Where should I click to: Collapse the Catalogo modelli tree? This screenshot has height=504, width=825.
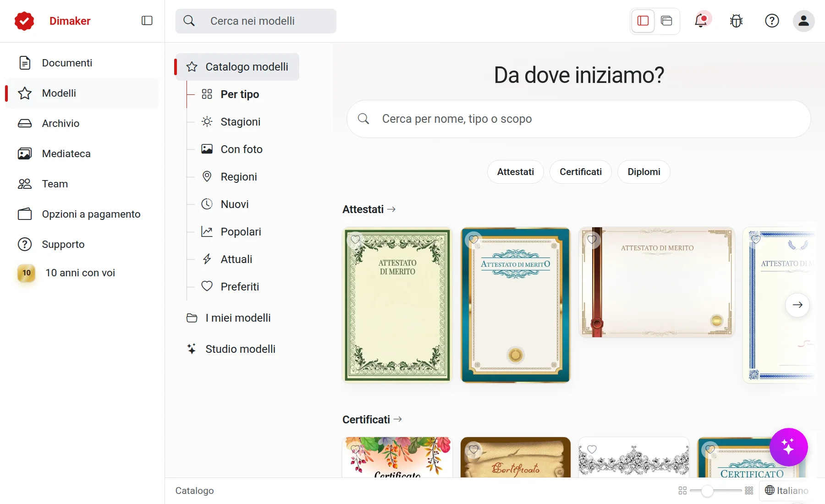(237, 67)
